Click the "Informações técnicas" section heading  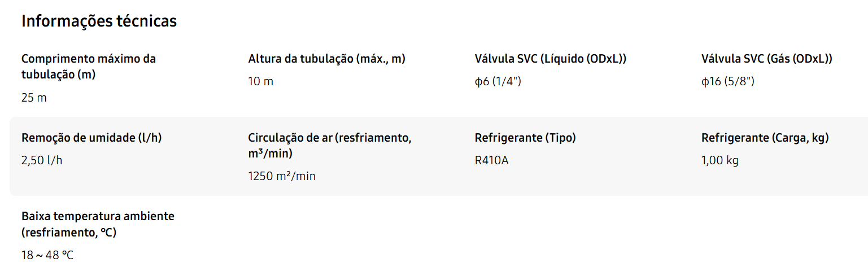tap(99, 21)
